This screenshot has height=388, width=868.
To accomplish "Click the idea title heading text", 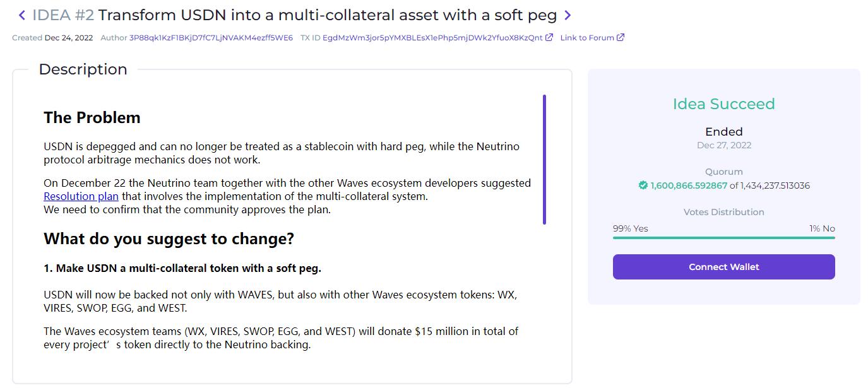I will 327,15.
